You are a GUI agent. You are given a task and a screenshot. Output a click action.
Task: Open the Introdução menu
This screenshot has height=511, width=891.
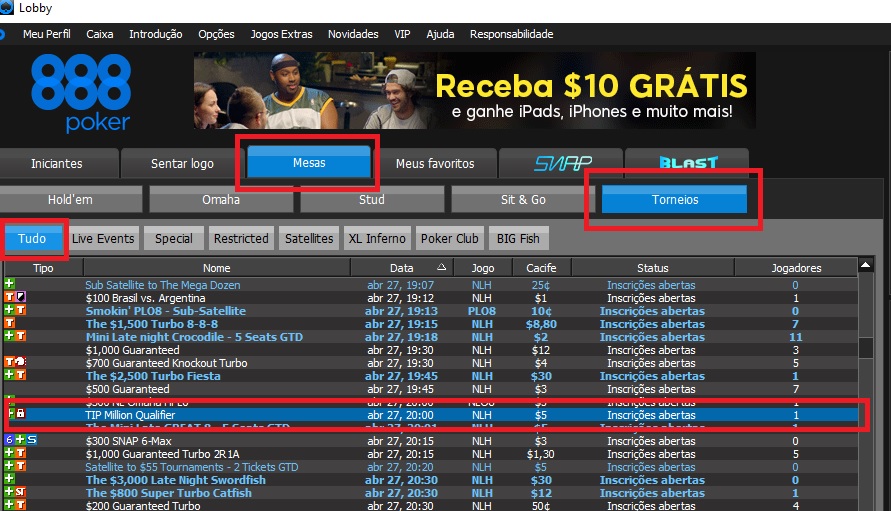[156, 34]
